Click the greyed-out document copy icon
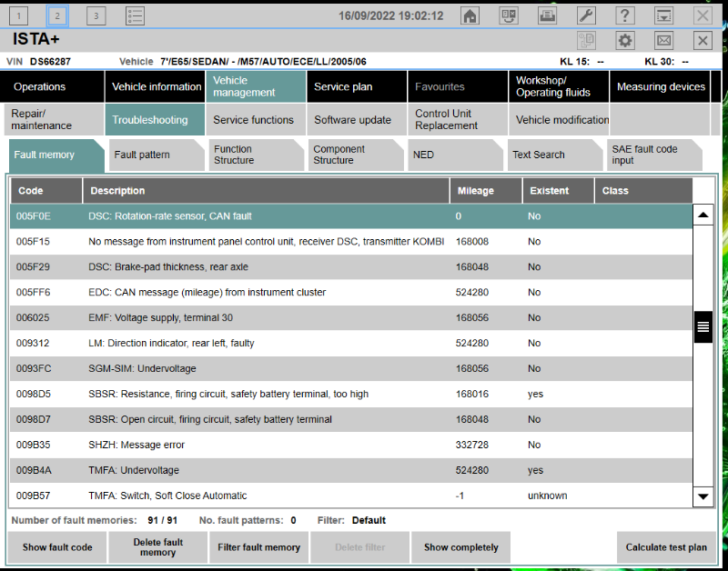The image size is (728, 571). tap(586, 41)
